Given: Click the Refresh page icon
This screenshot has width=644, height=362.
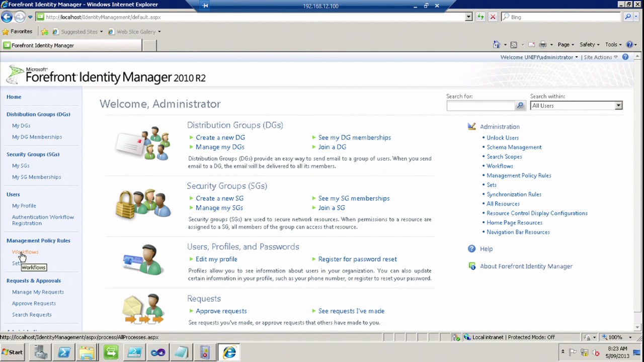Looking at the screenshot, I should [480, 17].
